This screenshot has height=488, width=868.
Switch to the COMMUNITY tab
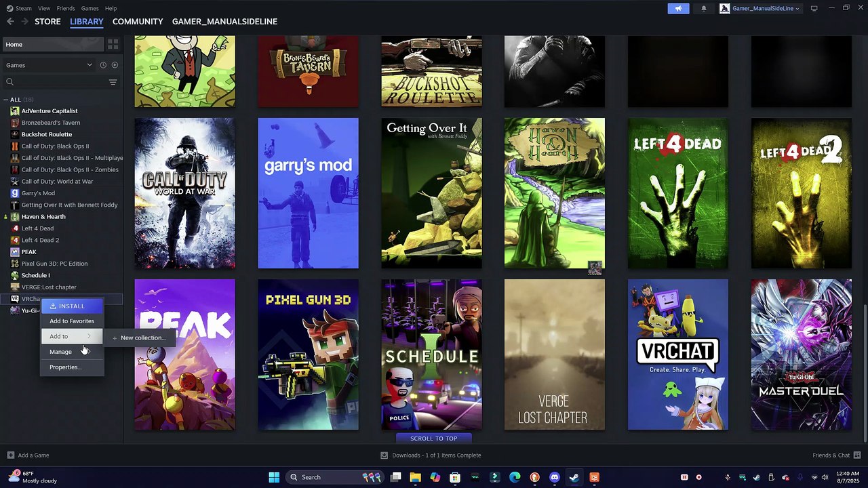point(138,22)
